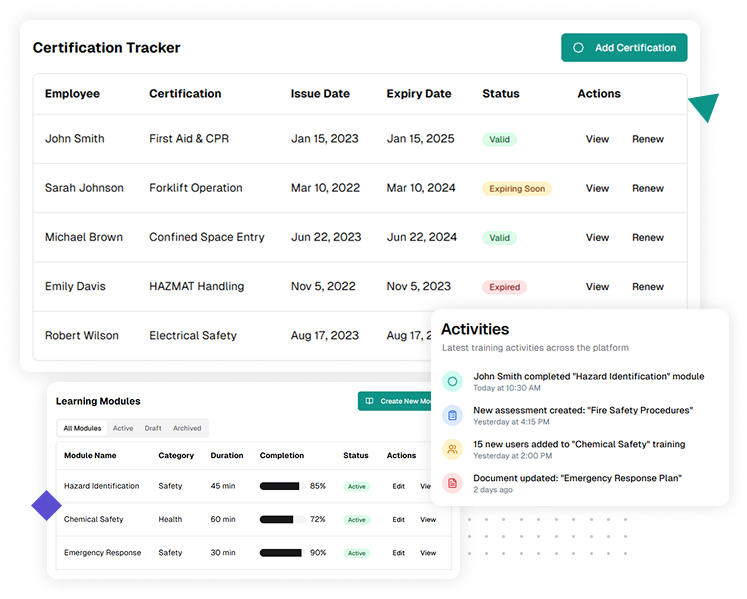The width and height of the screenshot is (747, 599).
Task: Click the Hazard Identification module name
Action: 101,486
